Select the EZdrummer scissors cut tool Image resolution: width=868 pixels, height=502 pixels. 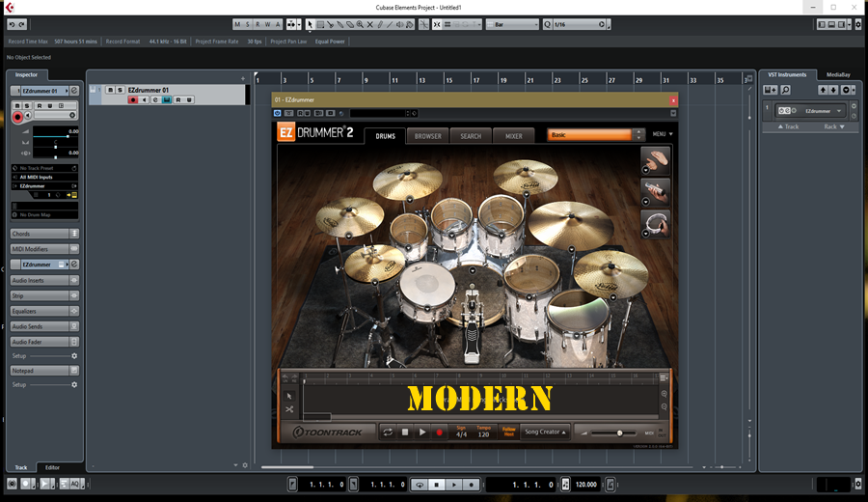[x=289, y=409]
